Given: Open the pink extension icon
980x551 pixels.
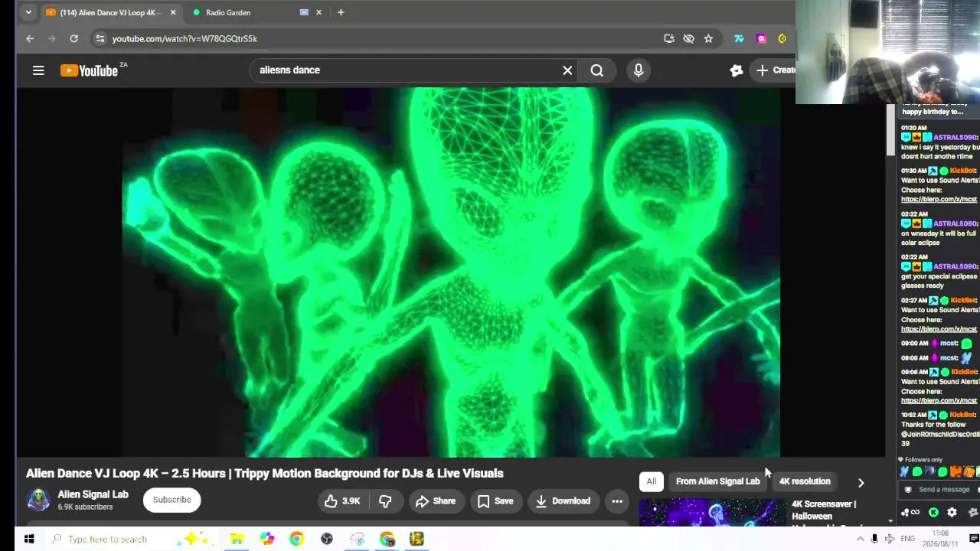Looking at the screenshot, I should coord(761,38).
